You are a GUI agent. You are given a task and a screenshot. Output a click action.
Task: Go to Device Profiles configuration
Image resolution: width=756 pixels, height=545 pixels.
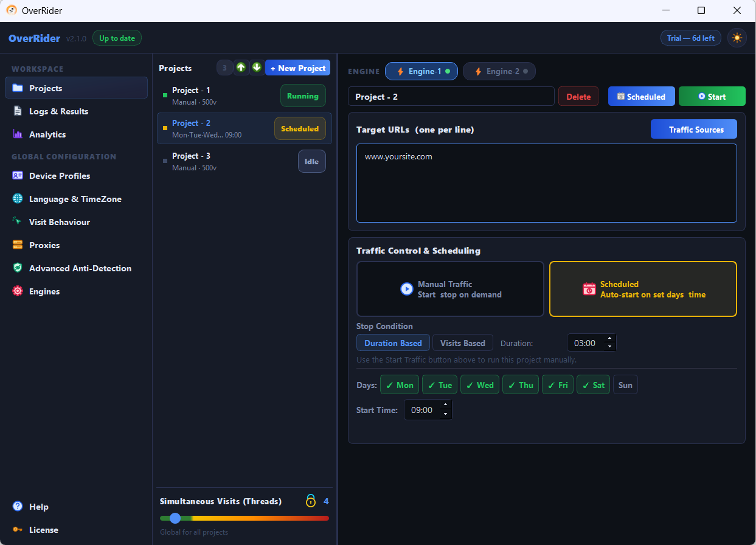pyautogui.click(x=76, y=176)
